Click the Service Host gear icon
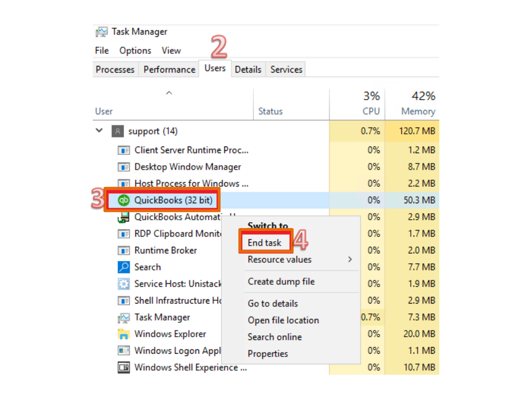This screenshot has width=532, height=399. (124, 284)
